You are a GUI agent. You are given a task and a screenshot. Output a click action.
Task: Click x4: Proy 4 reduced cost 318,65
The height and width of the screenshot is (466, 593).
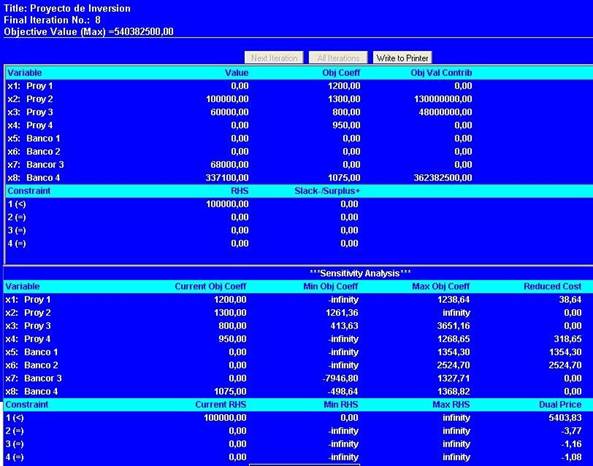click(x=568, y=339)
